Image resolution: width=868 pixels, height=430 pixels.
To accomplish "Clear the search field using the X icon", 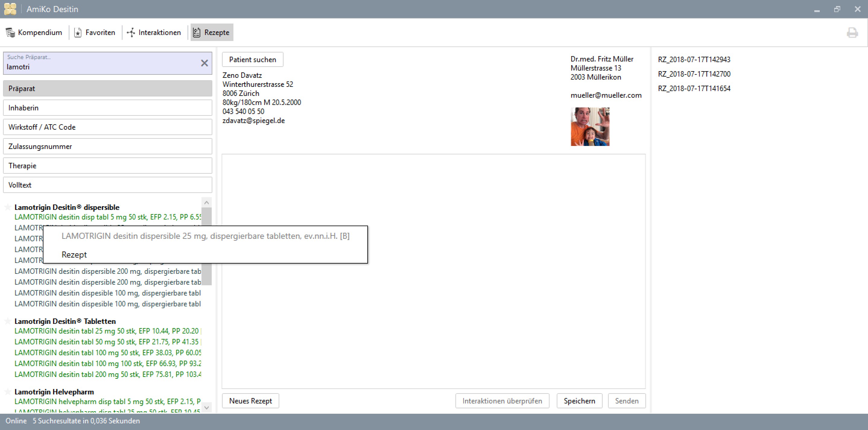I will point(204,63).
